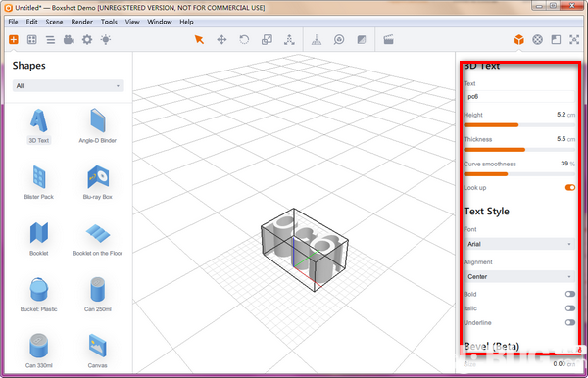Click the fit view icon at toolbar end
Image resolution: width=588 pixels, height=378 pixels.
click(x=574, y=40)
